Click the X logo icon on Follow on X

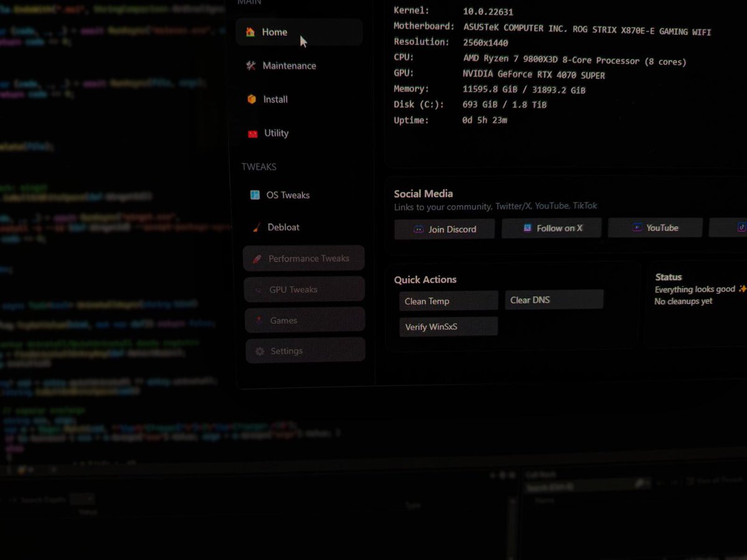pos(527,228)
